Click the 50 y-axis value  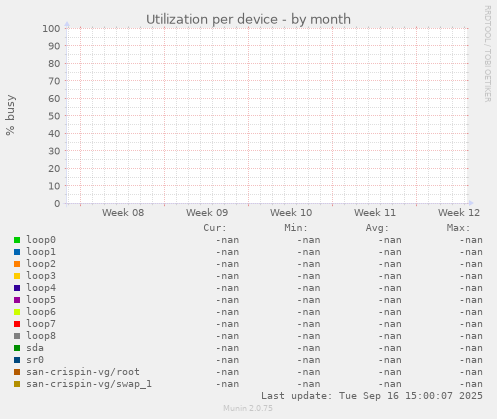click(54, 116)
